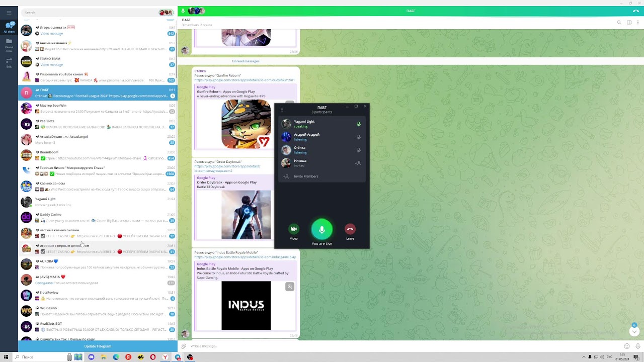Open the BoomBoom channel chat
Screen dimensions: 644x362
(98, 155)
